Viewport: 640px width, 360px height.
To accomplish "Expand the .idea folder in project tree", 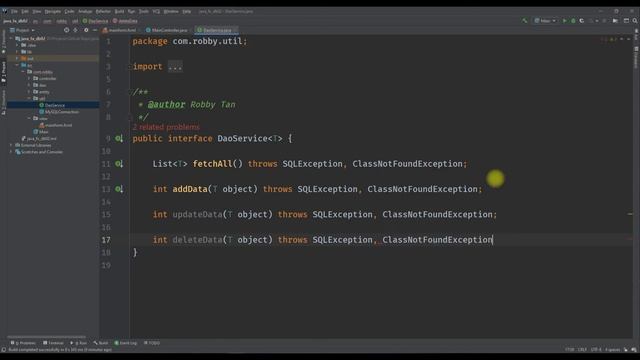I will click(18, 45).
